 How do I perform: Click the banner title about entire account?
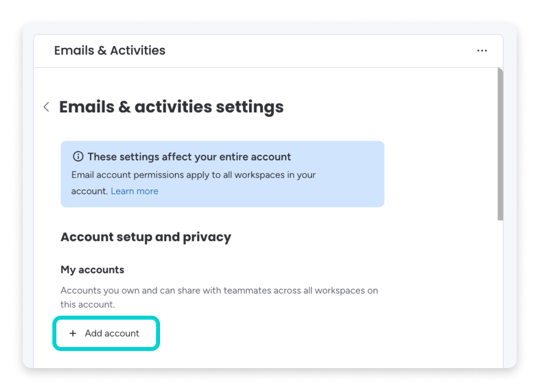tap(189, 157)
